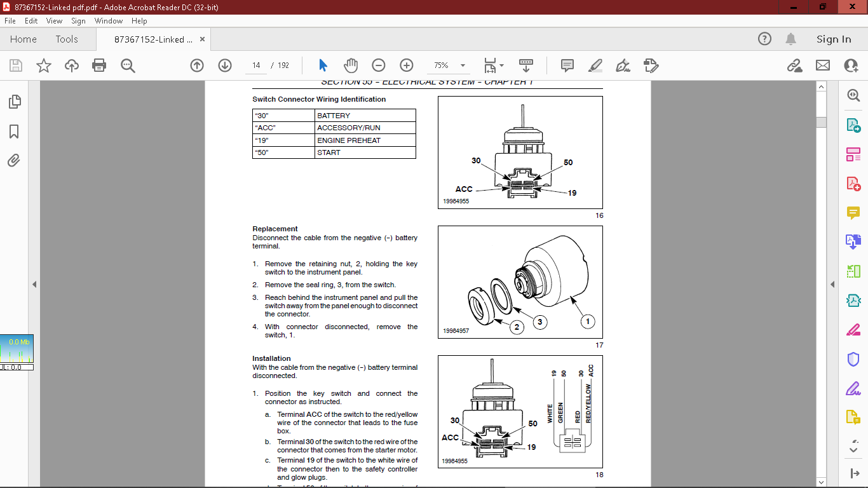Open the Bookmarks panel icon
Viewport: 868px width, 488px height.
coord(14,132)
